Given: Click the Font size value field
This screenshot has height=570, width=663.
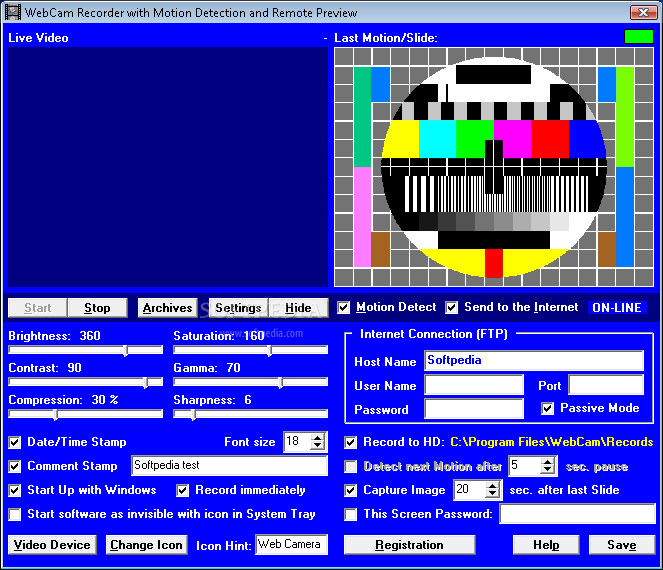Looking at the screenshot, I should pos(298,442).
